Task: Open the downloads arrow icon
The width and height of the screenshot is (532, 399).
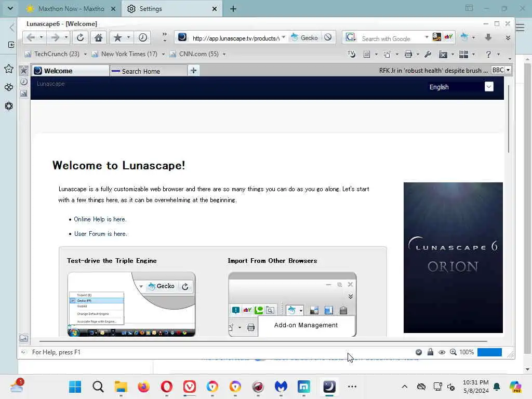Action: point(488,37)
